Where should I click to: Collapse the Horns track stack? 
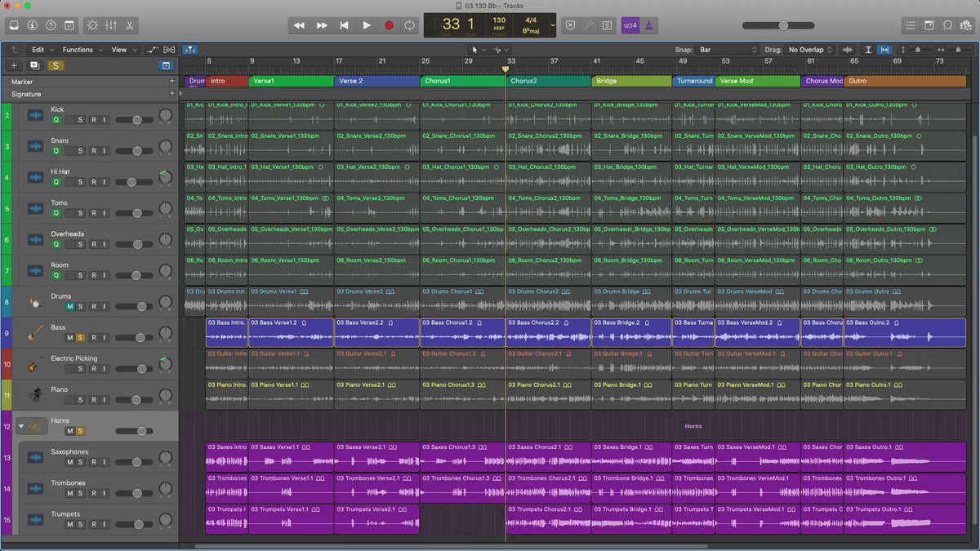pyautogui.click(x=20, y=426)
